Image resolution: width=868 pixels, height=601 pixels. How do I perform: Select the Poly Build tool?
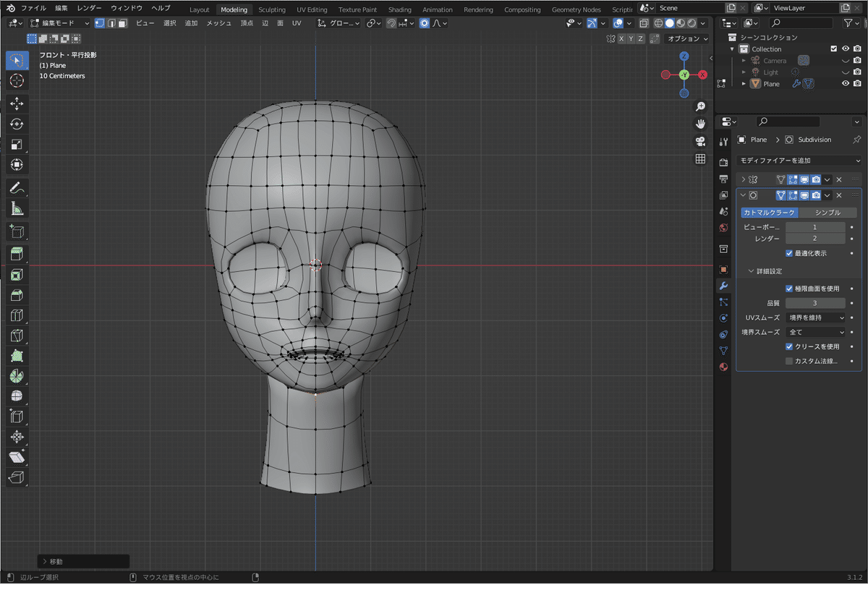(17, 356)
